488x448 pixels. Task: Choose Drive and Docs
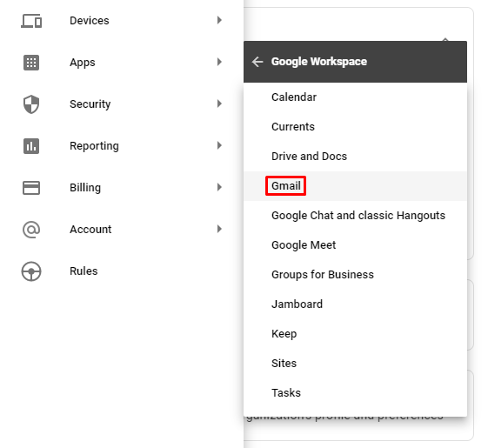tap(355, 157)
